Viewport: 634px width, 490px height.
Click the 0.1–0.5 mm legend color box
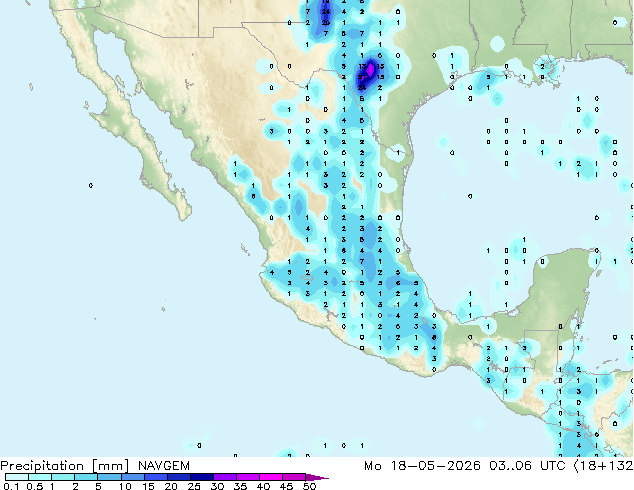coord(17,477)
